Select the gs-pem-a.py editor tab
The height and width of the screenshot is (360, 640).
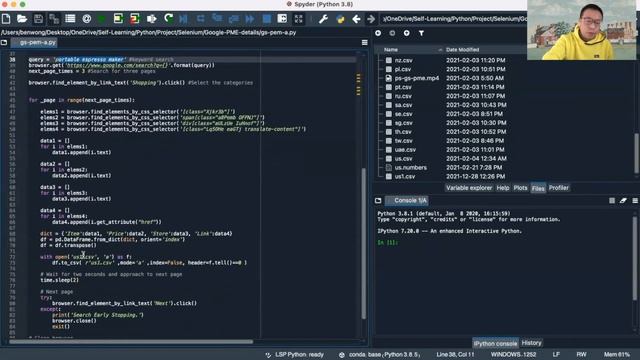tap(38, 42)
